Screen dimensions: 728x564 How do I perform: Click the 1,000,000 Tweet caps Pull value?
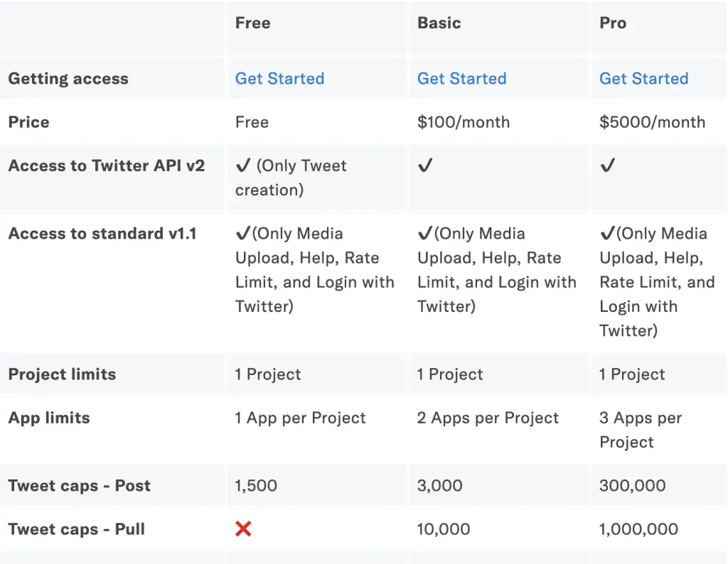pyautogui.click(x=638, y=529)
